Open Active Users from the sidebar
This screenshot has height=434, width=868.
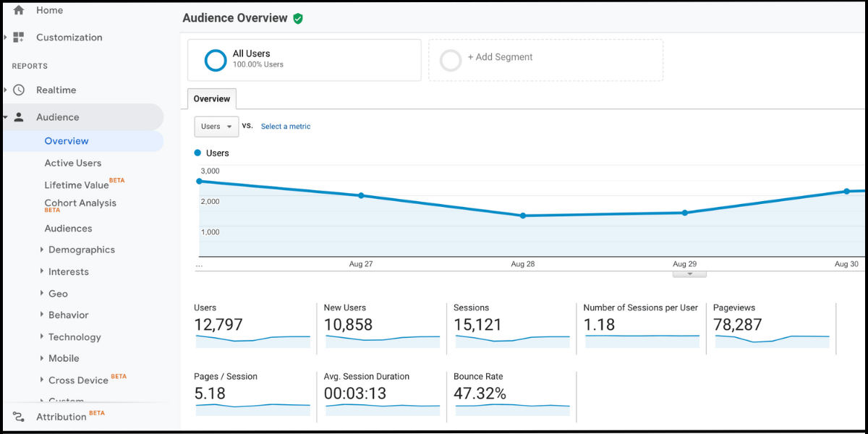(73, 163)
